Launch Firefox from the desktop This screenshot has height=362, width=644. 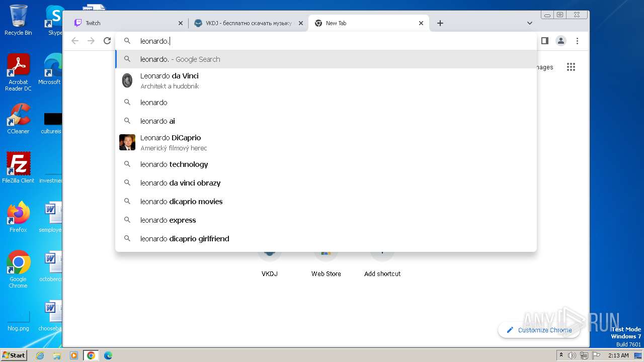coord(18,217)
